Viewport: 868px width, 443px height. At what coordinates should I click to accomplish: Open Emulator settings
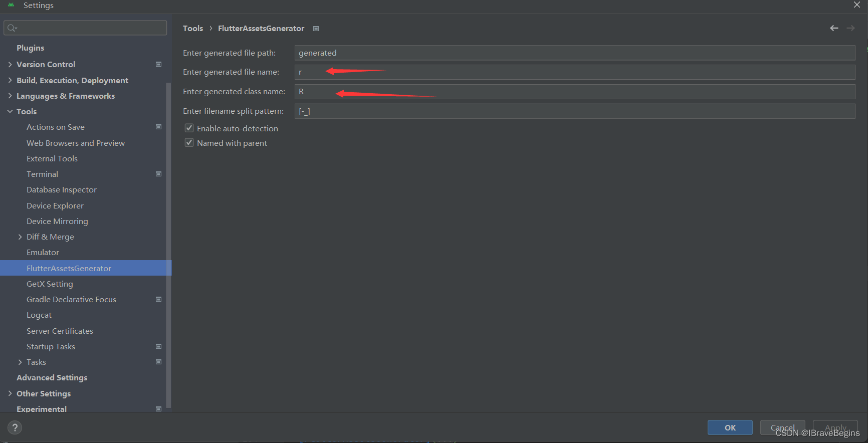pos(43,252)
